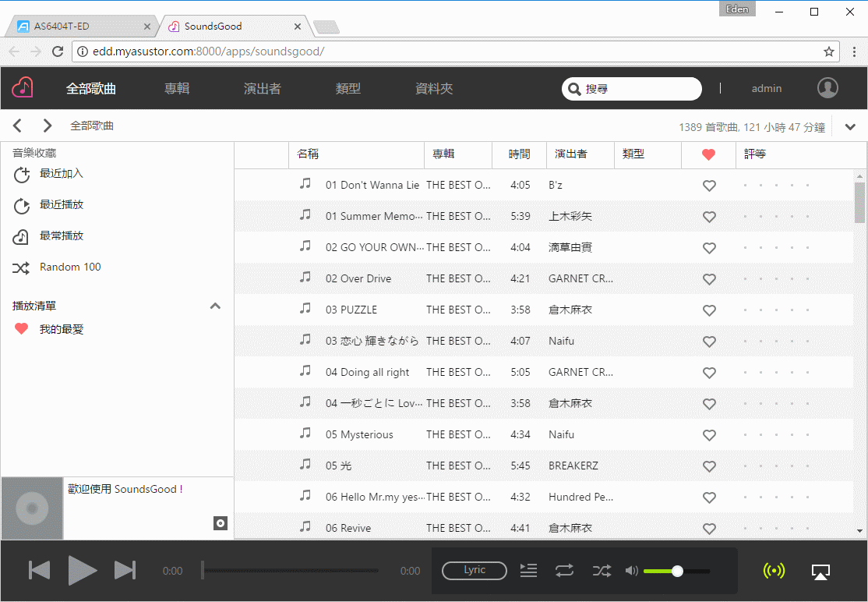Click the green streaming broadcast icon
868x602 pixels.
point(774,571)
